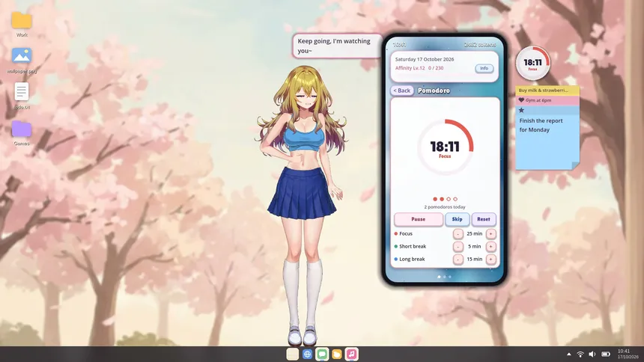The width and height of the screenshot is (644, 362).
Task: Decrease the Short break duration
Action: pos(458,246)
